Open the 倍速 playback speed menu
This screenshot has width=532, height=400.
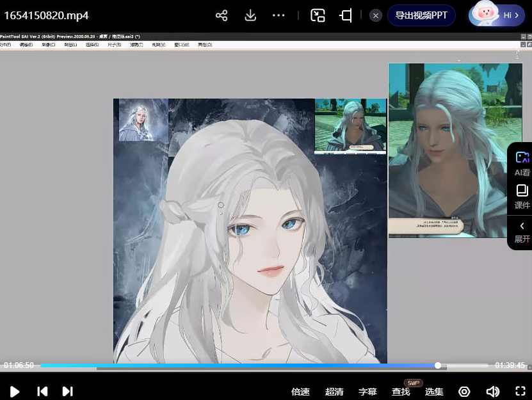pos(300,392)
